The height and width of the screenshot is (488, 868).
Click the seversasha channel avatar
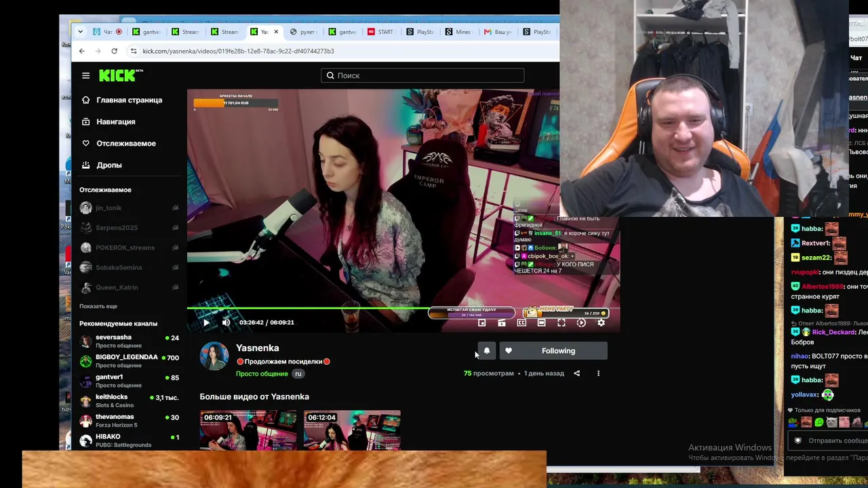point(85,341)
